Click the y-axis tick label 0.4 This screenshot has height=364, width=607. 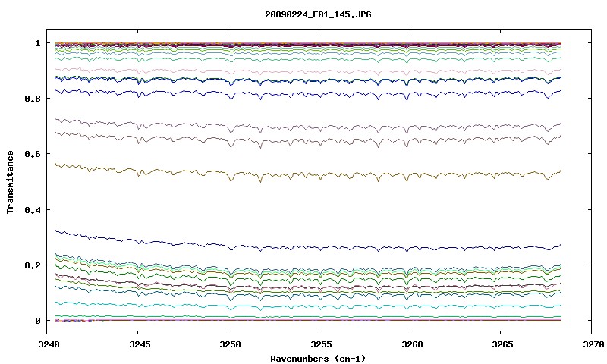[x=33, y=209]
